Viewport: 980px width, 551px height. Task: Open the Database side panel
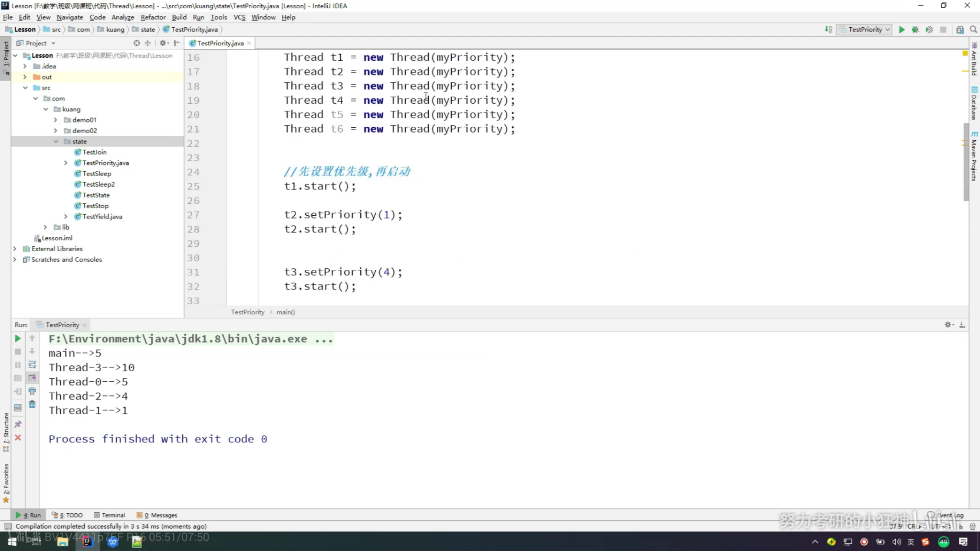click(x=974, y=103)
